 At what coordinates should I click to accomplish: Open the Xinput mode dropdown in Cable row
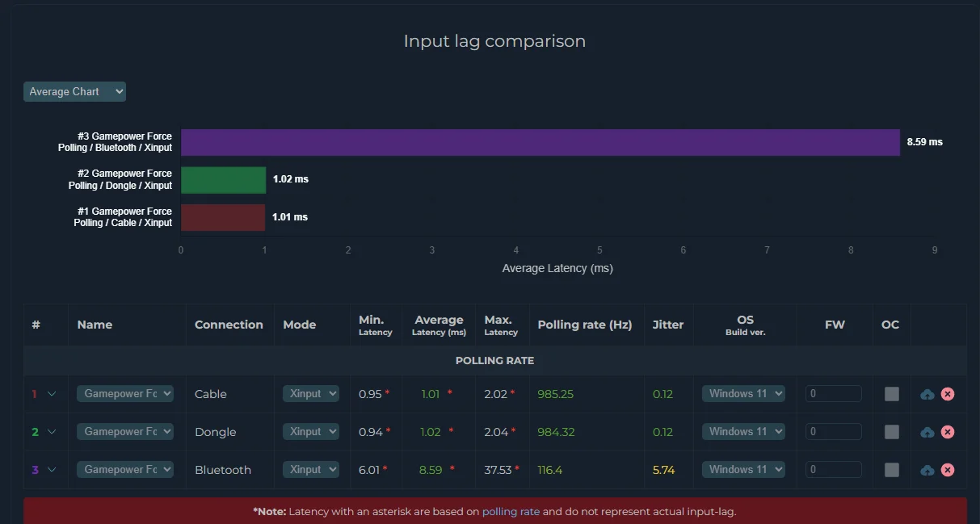tap(313, 393)
